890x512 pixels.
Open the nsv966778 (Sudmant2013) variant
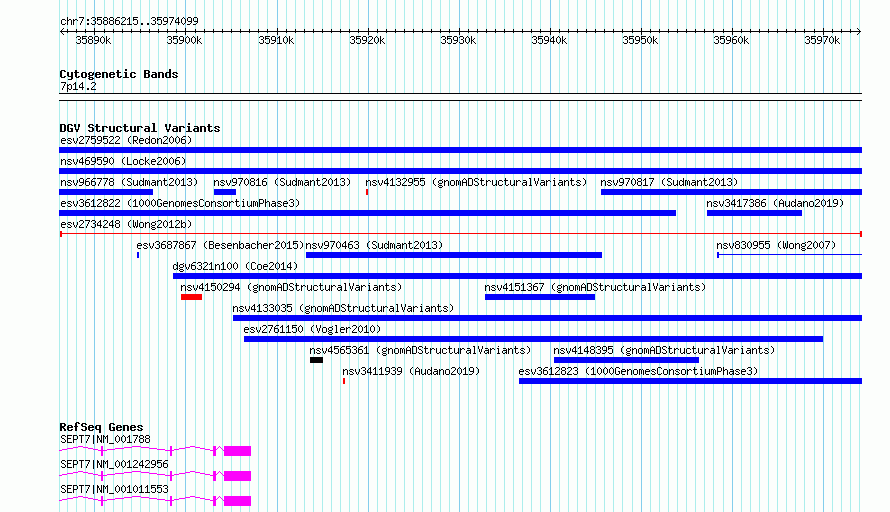point(106,192)
